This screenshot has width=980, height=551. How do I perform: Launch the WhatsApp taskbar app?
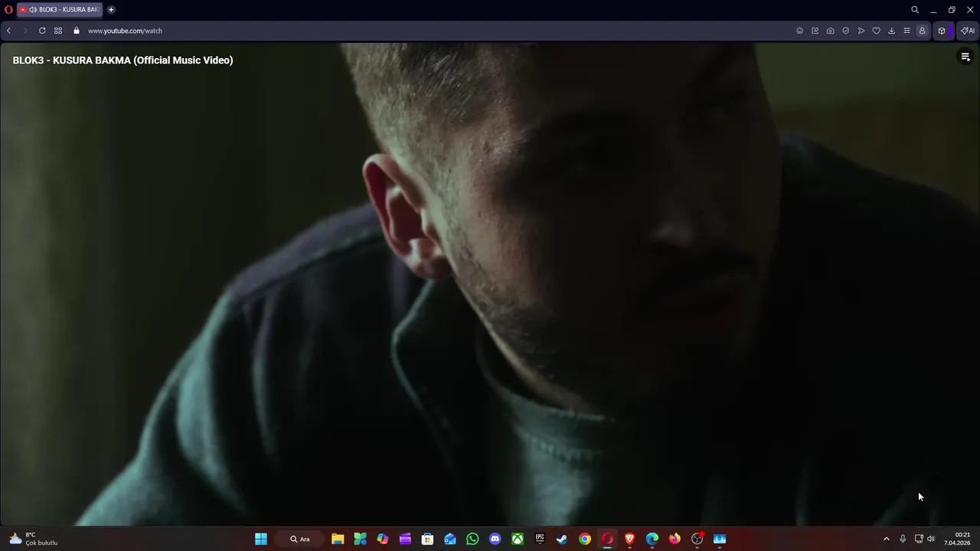(x=472, y=539)
